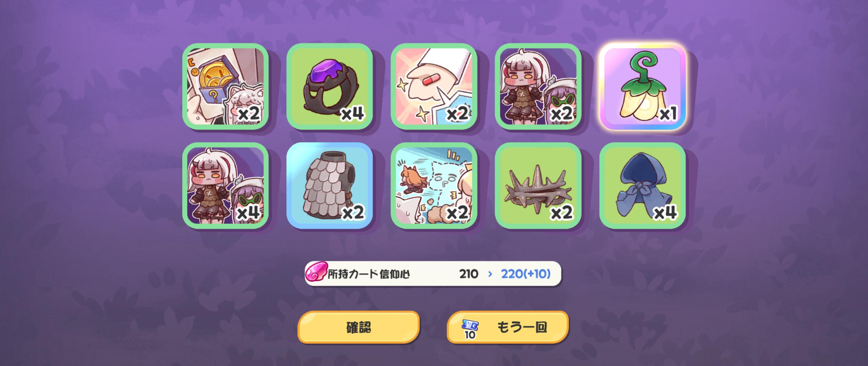Tap the x4 count on blue cloak
This screenshot has width=868, height=366.
(x=665, y=212)
